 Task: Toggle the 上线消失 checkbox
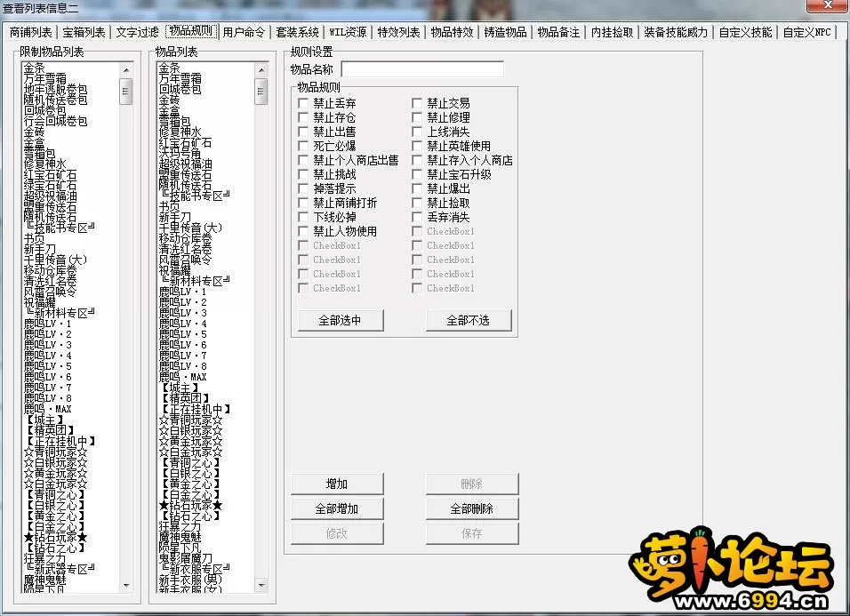(417, 132)
